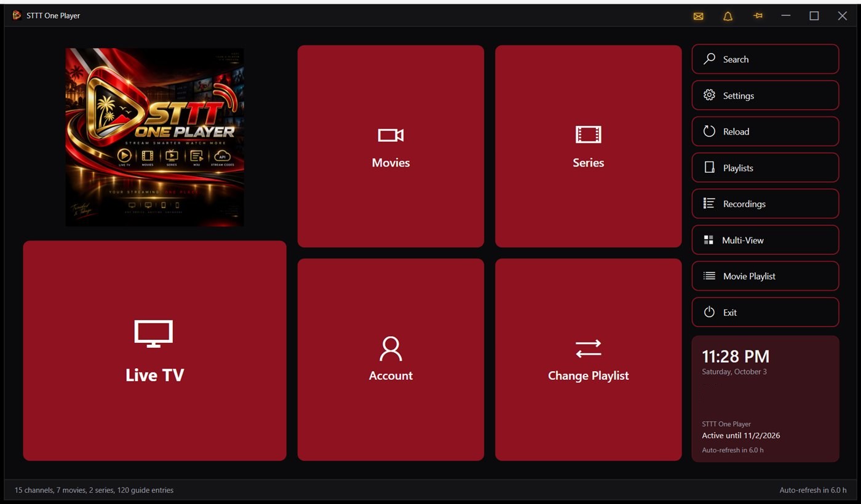Toggle the pin window icon in title bar
This screenshot has width=861, height=504.
758,16
